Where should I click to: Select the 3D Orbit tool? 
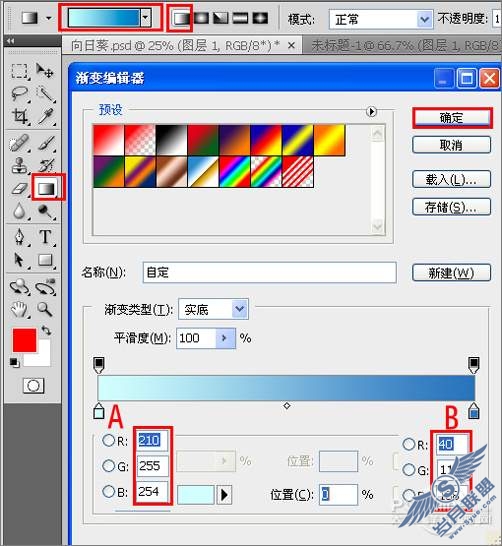coord(45,287)
